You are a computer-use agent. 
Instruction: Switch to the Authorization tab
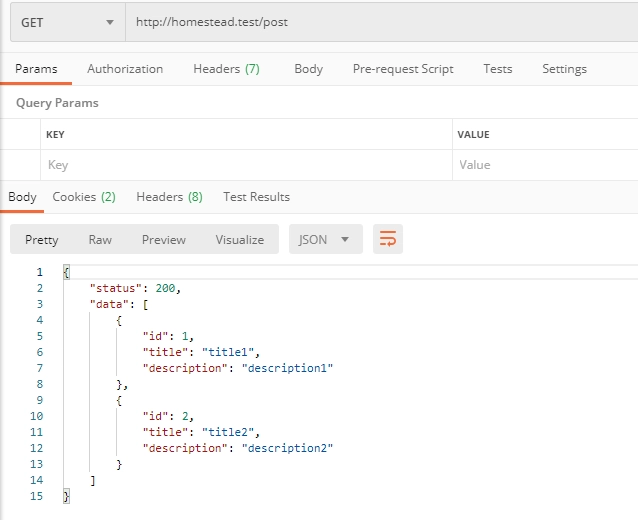pos(125,69)
